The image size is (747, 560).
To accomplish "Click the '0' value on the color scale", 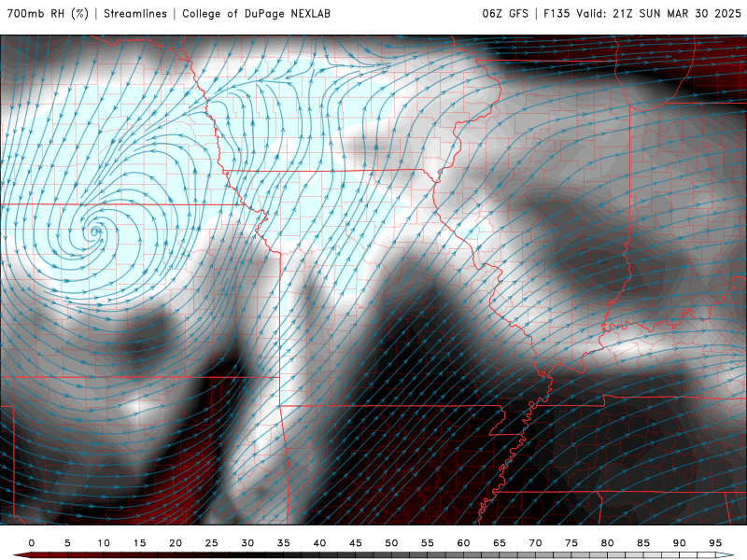I will pyautogui.click(x=32, y=543).
